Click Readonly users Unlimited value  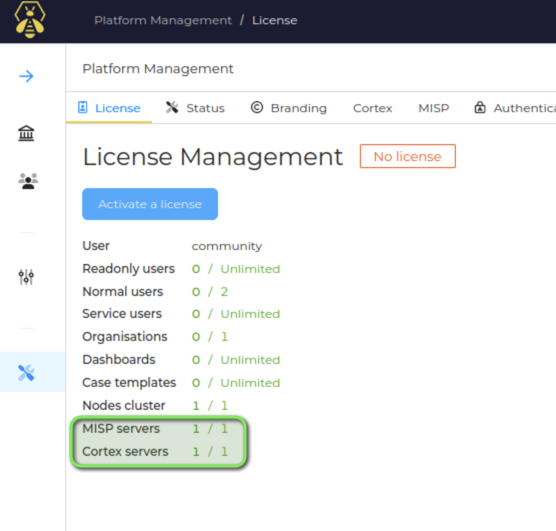coord(250,269)
